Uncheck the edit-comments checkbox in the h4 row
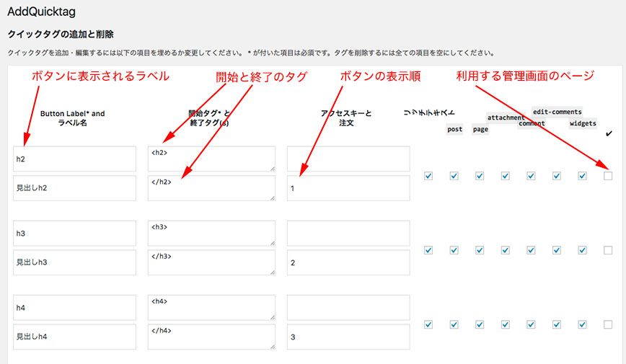The height and width of the screenshot is (364, 626). pyautogui.click(x=557, y=324)
